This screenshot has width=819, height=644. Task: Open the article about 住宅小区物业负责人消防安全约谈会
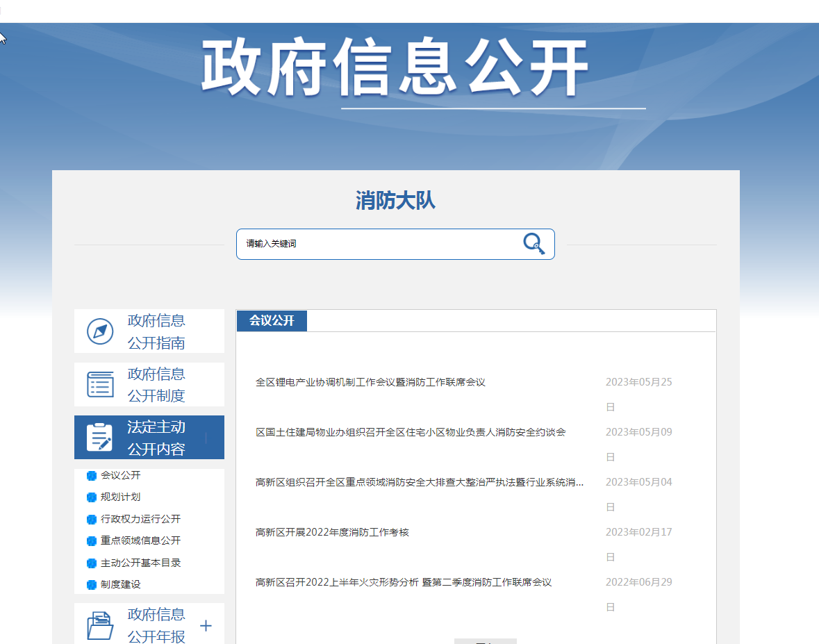point(411,432)
